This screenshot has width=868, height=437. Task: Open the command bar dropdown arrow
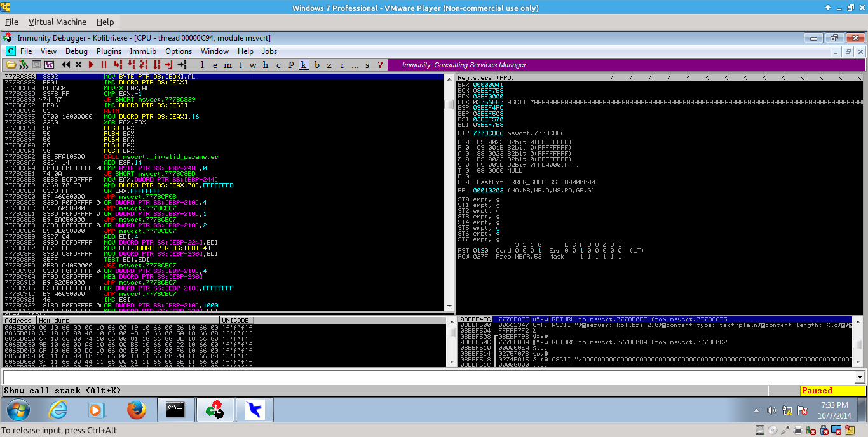(860, 377)
